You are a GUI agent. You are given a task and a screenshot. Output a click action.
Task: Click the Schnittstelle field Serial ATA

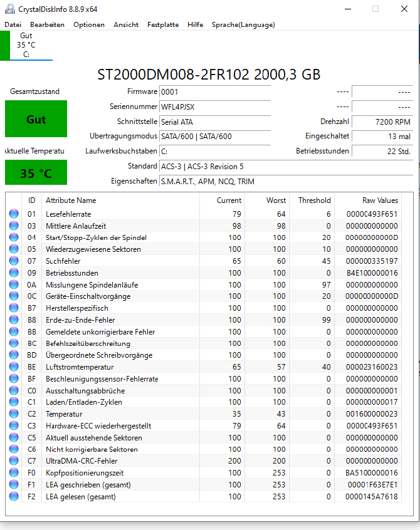(215, 122)
